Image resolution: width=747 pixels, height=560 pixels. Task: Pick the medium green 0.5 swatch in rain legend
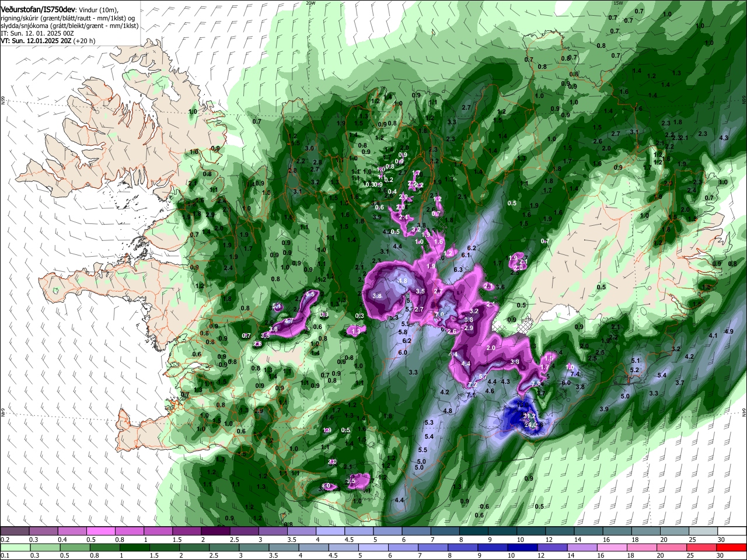pyautogui.click(x=75, y=547)
